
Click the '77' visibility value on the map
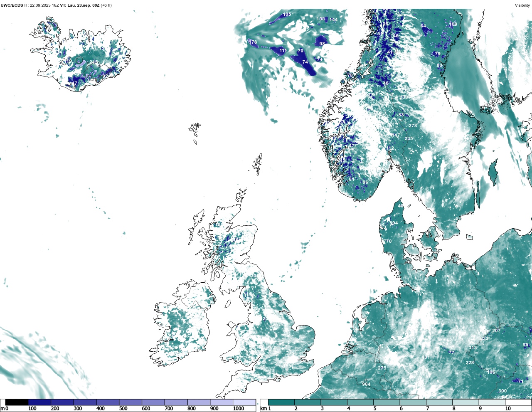pos(451,352)
